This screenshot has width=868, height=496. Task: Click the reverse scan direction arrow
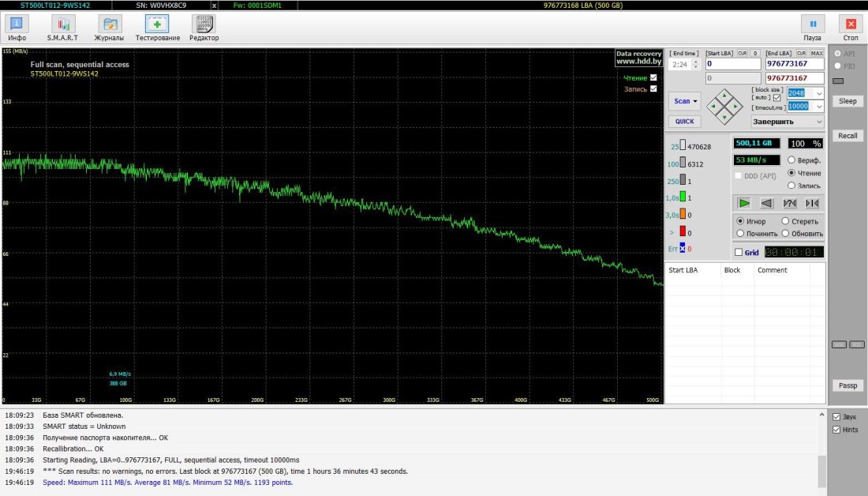pos(766,203)
